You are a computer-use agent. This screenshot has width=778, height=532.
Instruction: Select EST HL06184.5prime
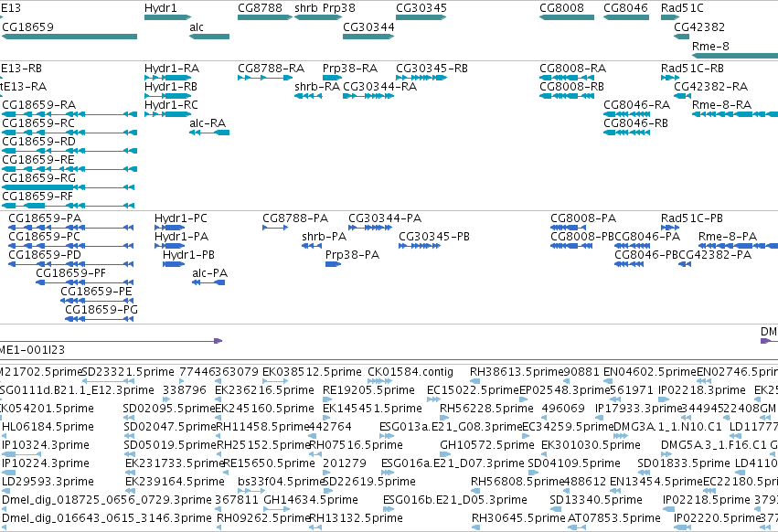(x=48, y=427)
